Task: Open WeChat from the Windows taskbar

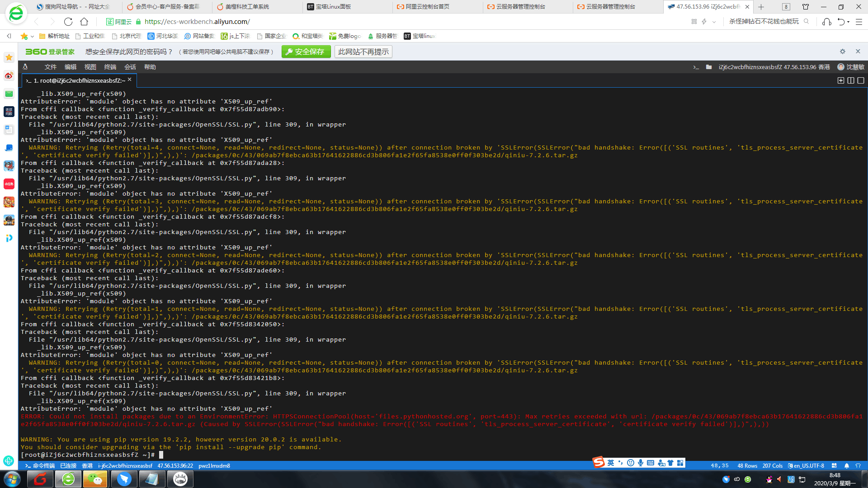Action: 95,479
